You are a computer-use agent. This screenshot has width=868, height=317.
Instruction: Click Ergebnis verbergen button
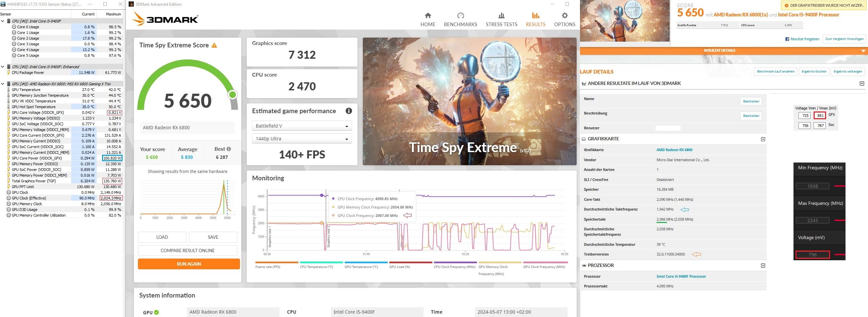click(848, 72)
